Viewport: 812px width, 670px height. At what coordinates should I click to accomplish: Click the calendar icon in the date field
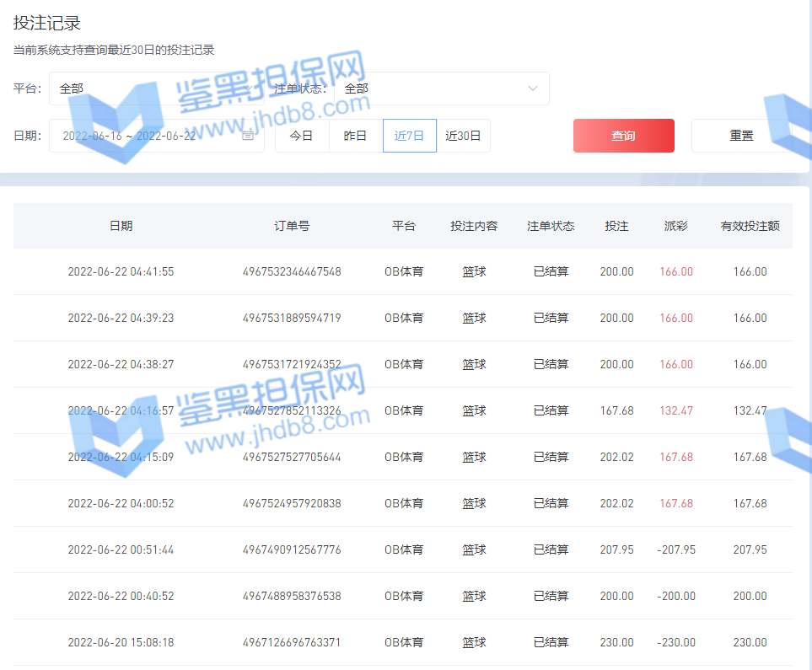(x=248, y=136)
